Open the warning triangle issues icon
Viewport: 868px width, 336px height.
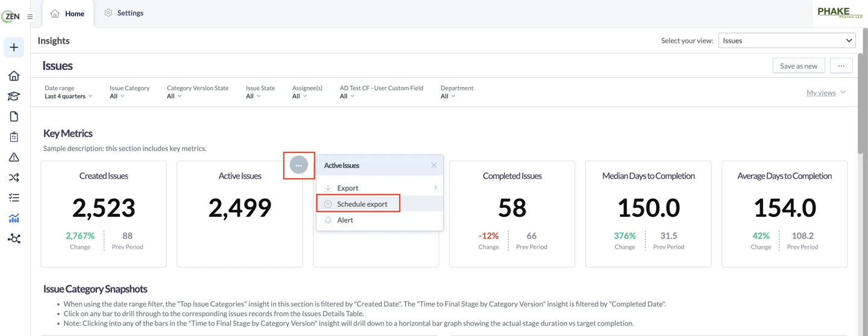14,157
